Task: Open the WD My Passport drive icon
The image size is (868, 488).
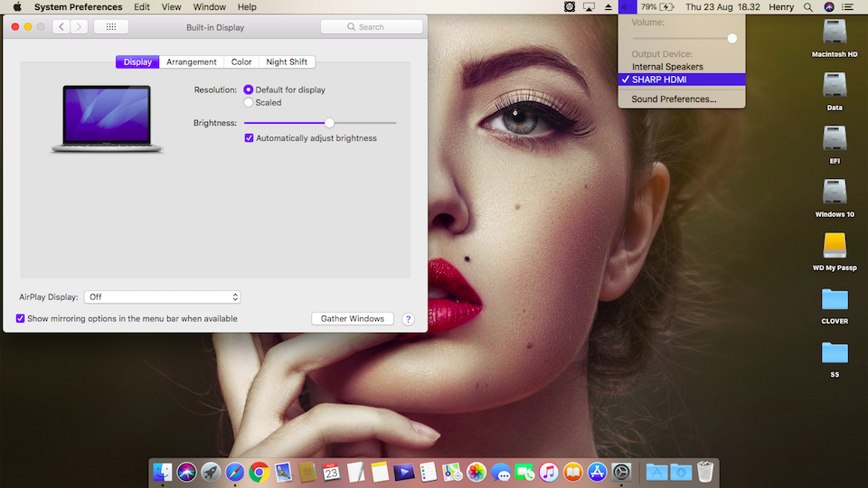Action: (834, 246)
